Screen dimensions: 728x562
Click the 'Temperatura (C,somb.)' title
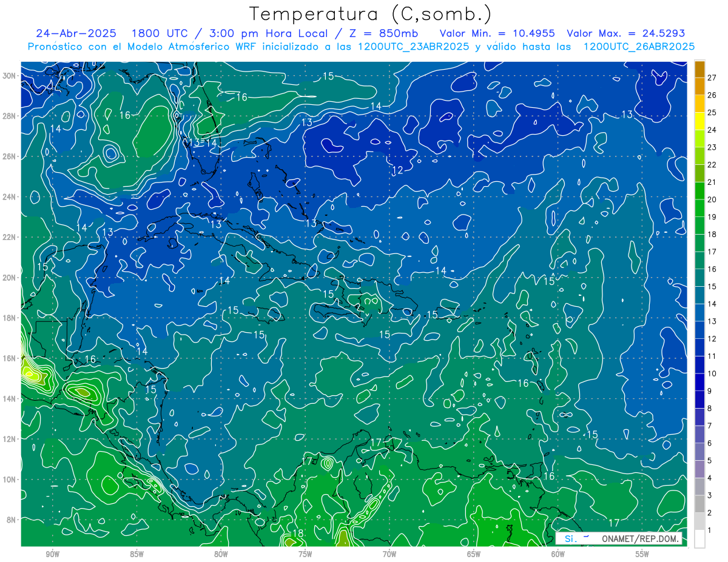(x=370, y=13)
